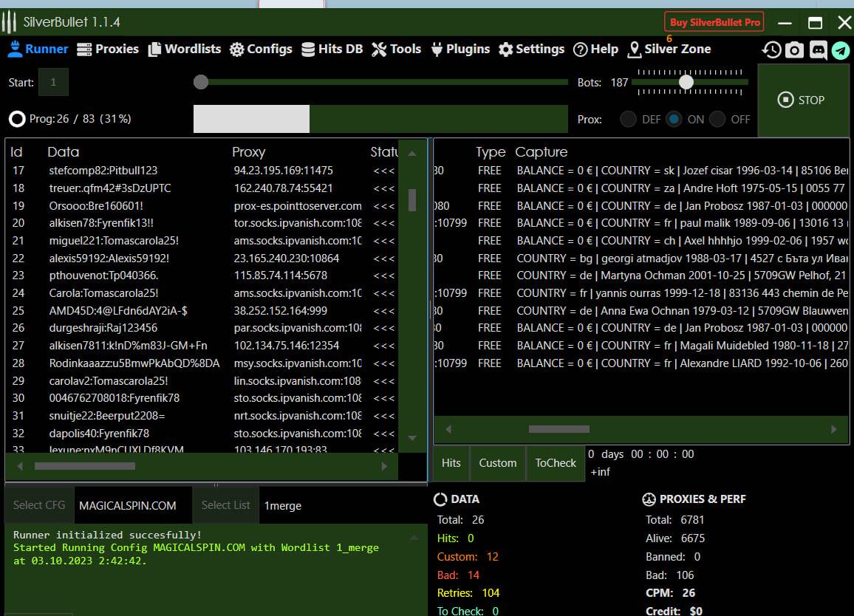Click the Bots count slider handle
The width and height of the screenshot is (854, 616).
click(x=686, y=82)
